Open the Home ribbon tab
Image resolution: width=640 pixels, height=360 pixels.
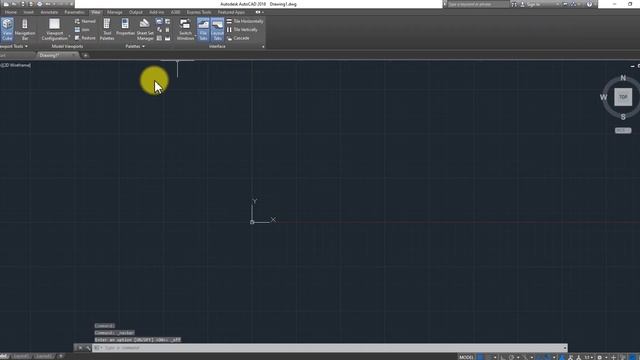(11, 12)
